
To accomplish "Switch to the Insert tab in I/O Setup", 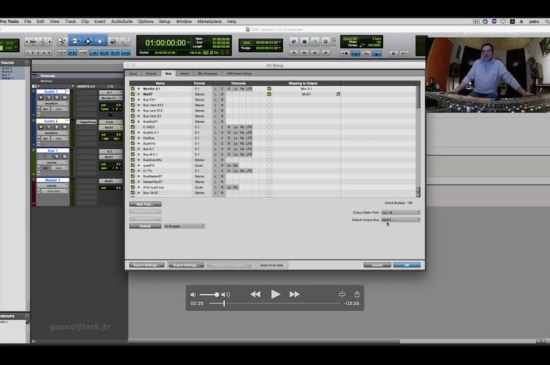I will tap(185, 73).
